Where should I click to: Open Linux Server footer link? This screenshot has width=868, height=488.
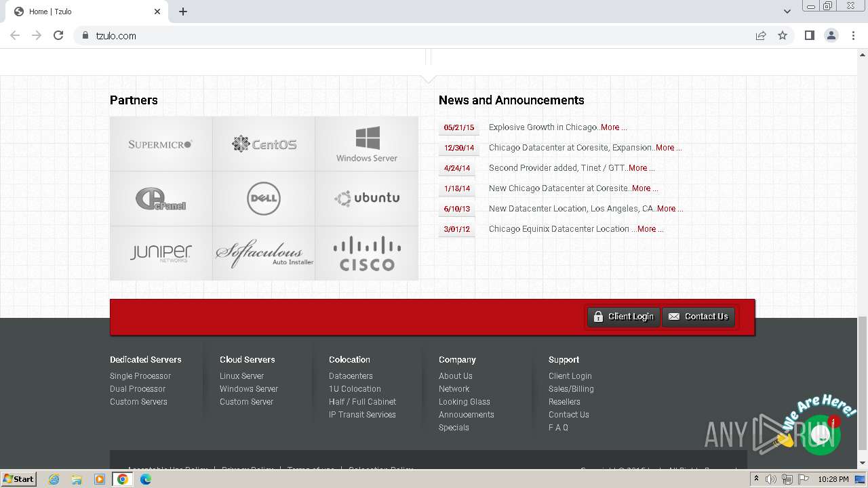pyautogui.click(x=241, y=376)
